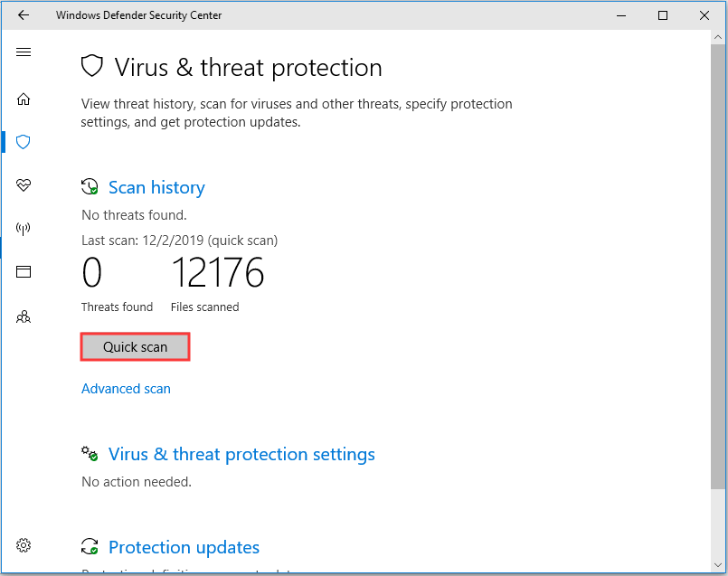The height and width of the screenshot is (576, 728).
Task: Open Family options people icon
Action: pos(24,317)
